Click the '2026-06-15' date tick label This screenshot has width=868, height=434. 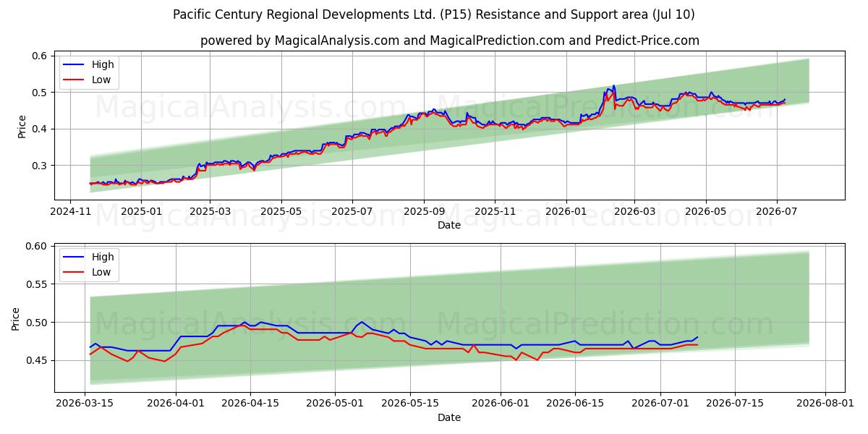pos(576,404)
